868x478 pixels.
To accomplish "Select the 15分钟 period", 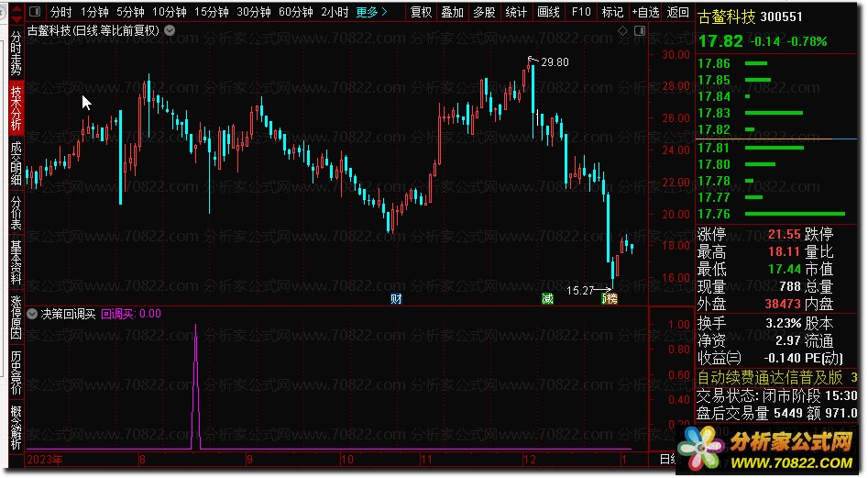I will (212, 12).
